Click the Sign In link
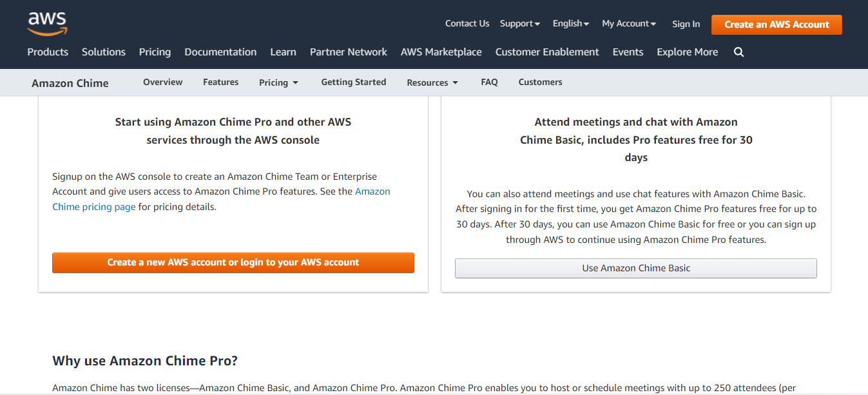This screenshot has width=868, height=395. pos(686,24)
